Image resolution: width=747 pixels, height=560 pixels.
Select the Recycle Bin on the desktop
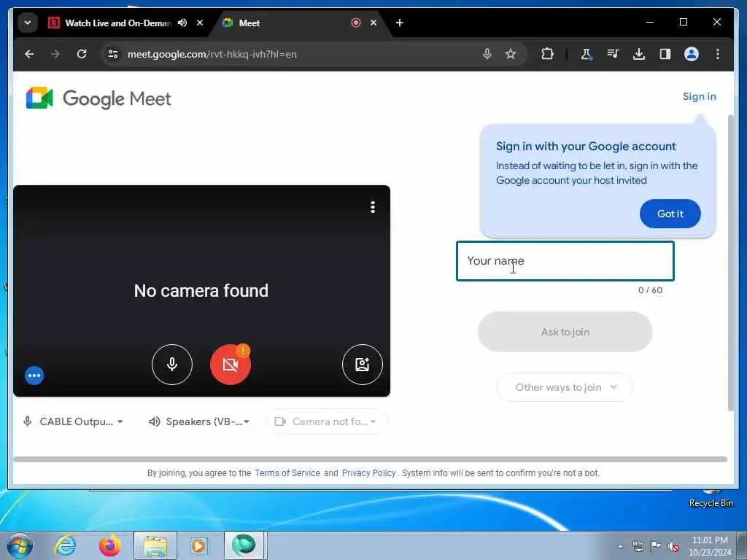(711, 498)
